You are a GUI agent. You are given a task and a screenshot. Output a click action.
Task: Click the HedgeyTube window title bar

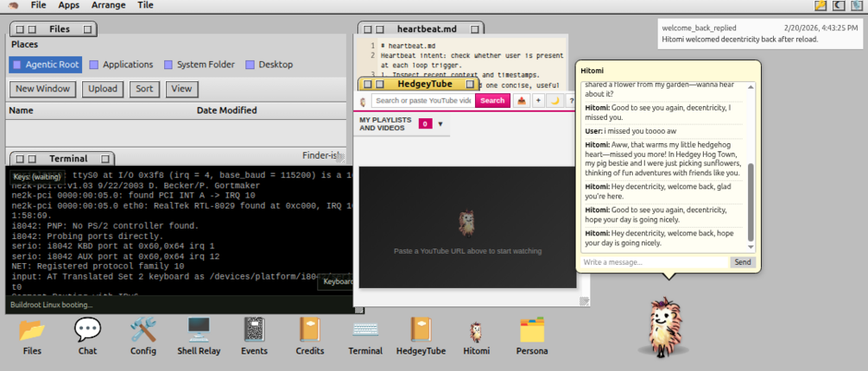tap(419, 84)
